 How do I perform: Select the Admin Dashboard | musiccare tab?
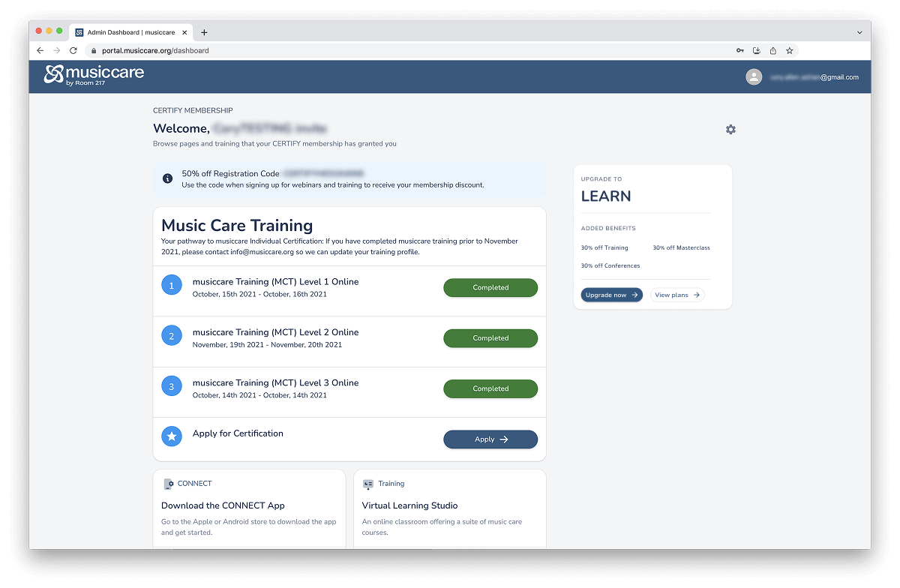pos(131,32)
